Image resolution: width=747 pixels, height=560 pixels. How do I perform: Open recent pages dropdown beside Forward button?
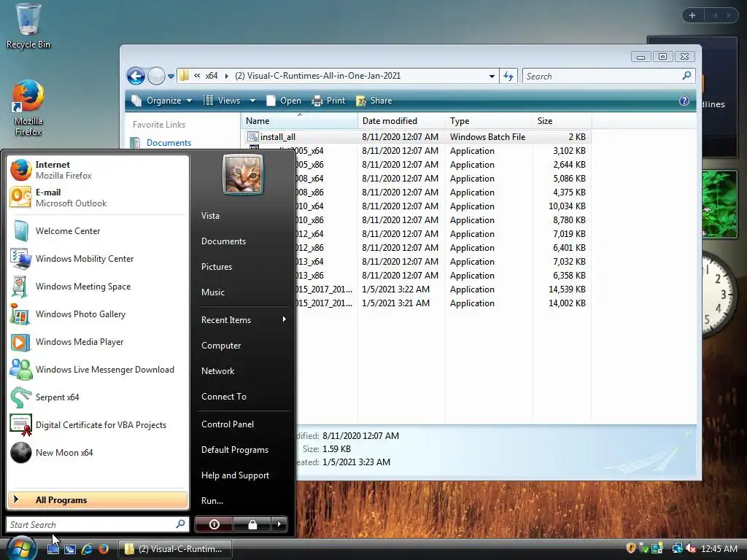pyautogui.click(x=171, y=76)
